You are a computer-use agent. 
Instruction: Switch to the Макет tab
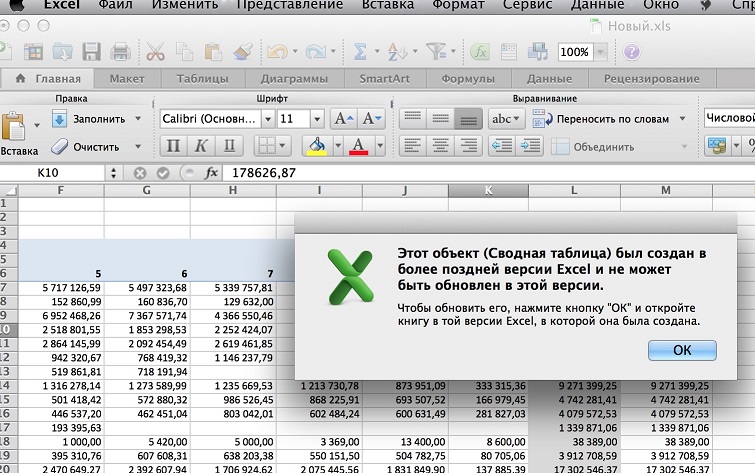click(x=127, y=79)
